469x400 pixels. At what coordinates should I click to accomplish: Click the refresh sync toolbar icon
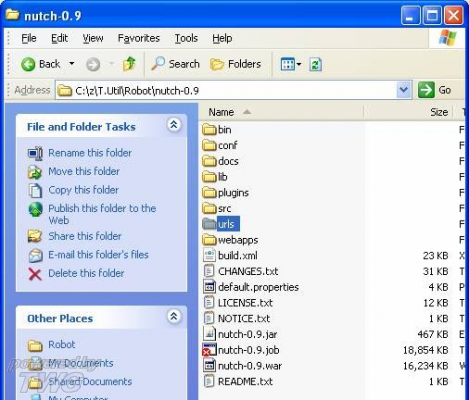[x=315, y=64]
